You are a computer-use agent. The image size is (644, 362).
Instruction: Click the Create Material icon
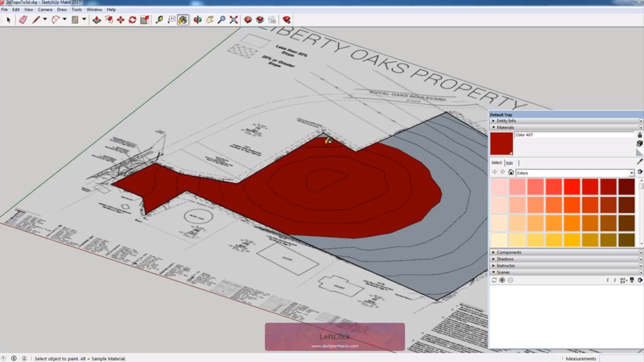coord(640,144)
